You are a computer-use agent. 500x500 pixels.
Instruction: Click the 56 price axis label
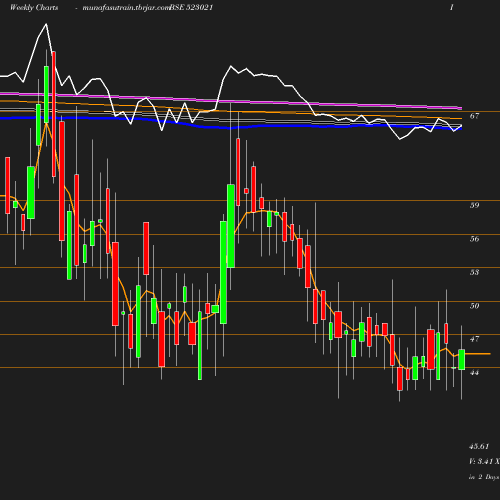tap(474, 239)
